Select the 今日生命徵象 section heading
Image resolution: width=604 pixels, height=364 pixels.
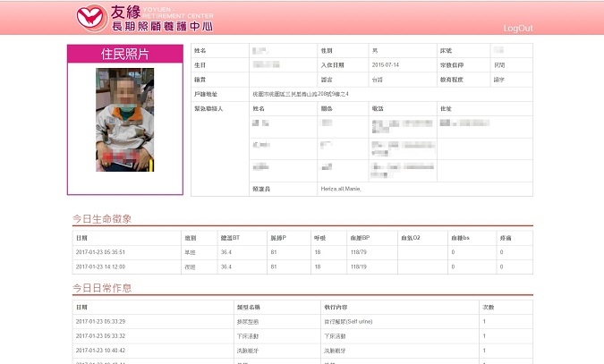(x=102, y=219)
